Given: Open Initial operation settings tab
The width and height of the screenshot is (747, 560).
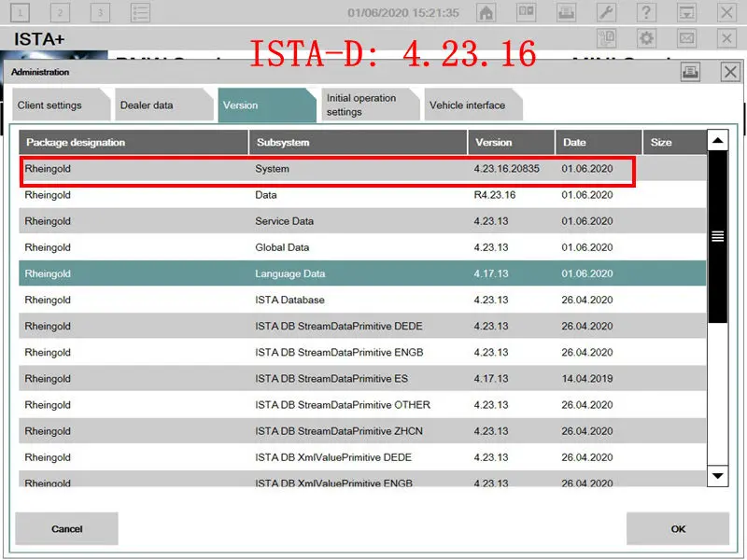Looking at the screenshot, I should [x=370, y=105].
